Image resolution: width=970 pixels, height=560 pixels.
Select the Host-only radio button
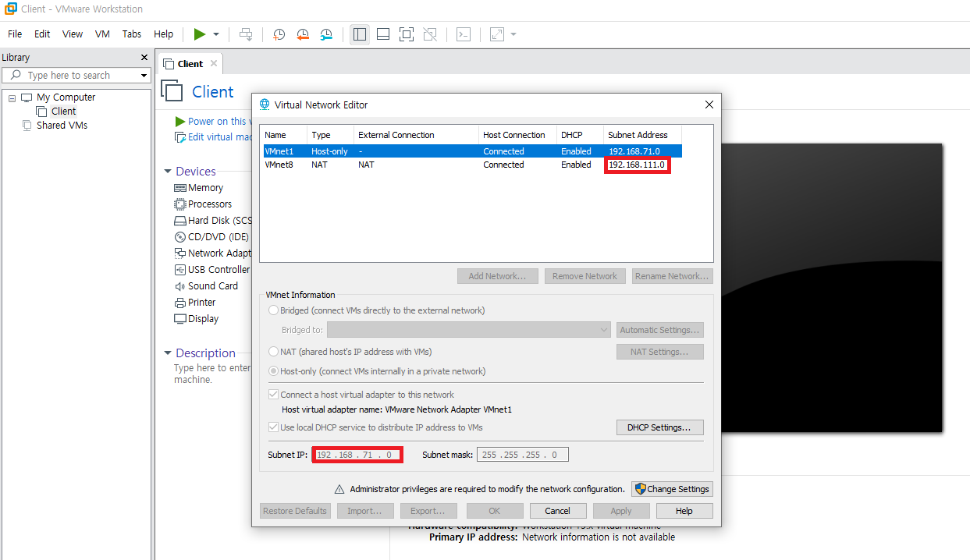point(273,371)
